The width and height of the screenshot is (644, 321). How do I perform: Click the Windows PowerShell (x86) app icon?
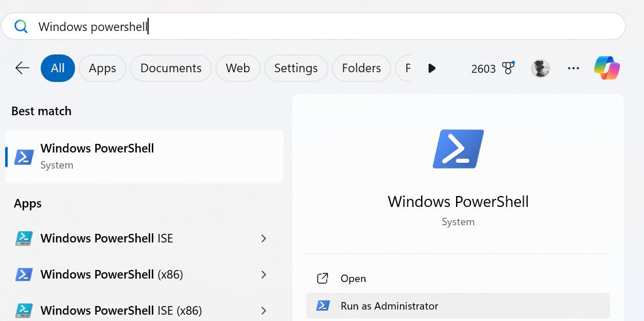24,274
